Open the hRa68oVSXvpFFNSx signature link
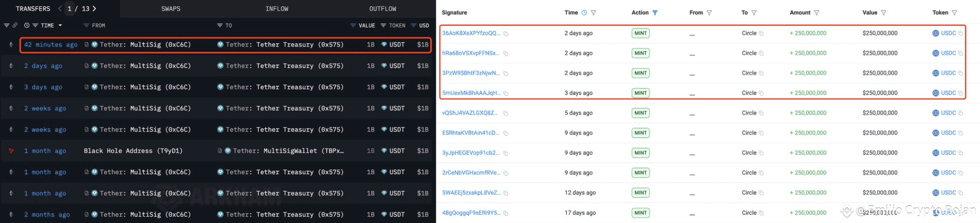The width and height of the screenshot is (980, 223). pos(471,53)
